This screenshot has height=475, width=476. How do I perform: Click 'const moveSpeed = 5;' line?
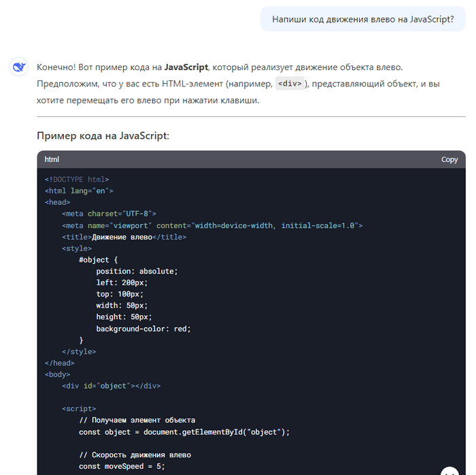click(122, 467)
